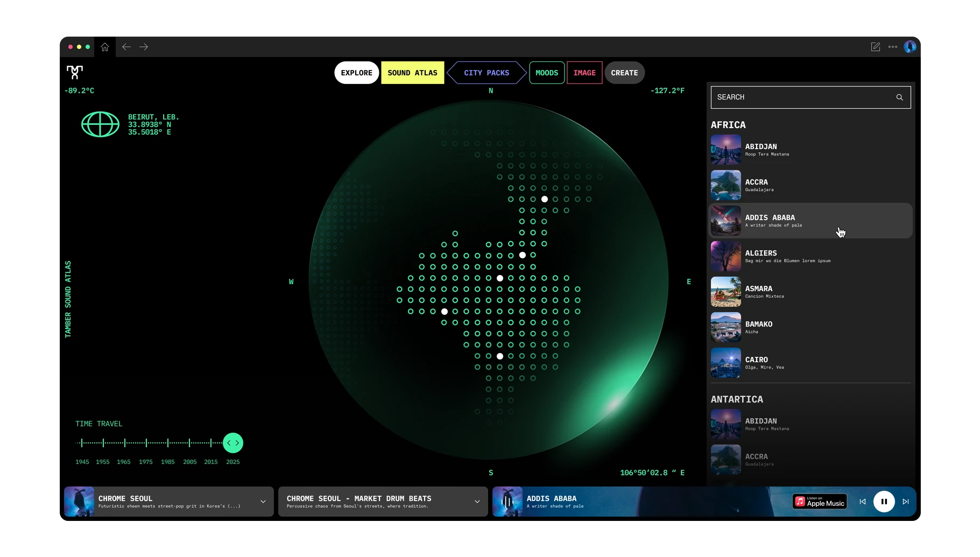This screenshot has width=980, height=557.
Task: Click the Chrome Seoul pack thumbnail
Action: [79, 502]
